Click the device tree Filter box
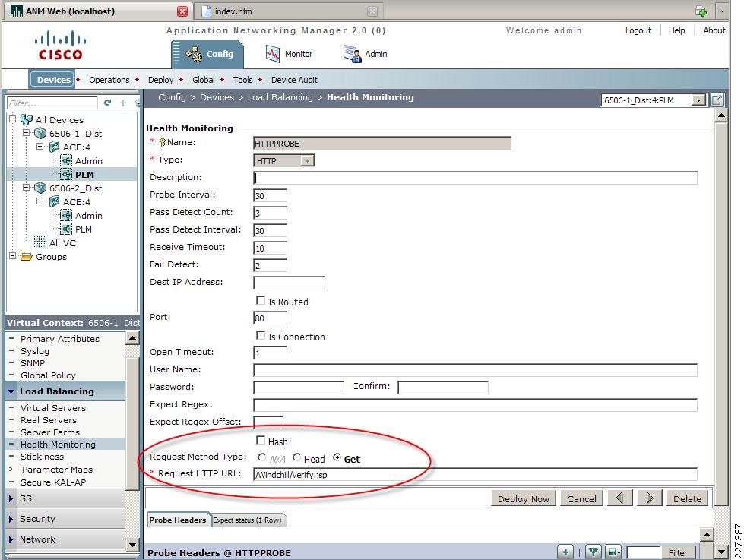This screenshot has width=744, height=560. pos(52,103)
